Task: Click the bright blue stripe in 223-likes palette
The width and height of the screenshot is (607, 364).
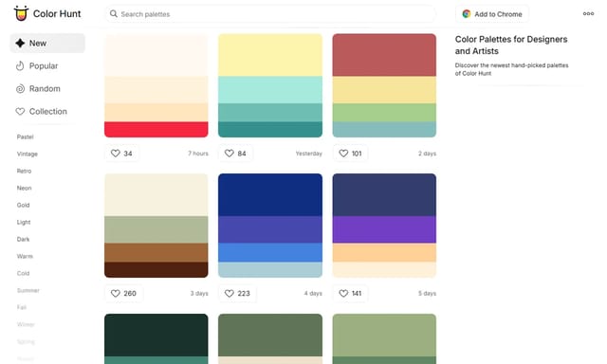Action: (270, 252)
